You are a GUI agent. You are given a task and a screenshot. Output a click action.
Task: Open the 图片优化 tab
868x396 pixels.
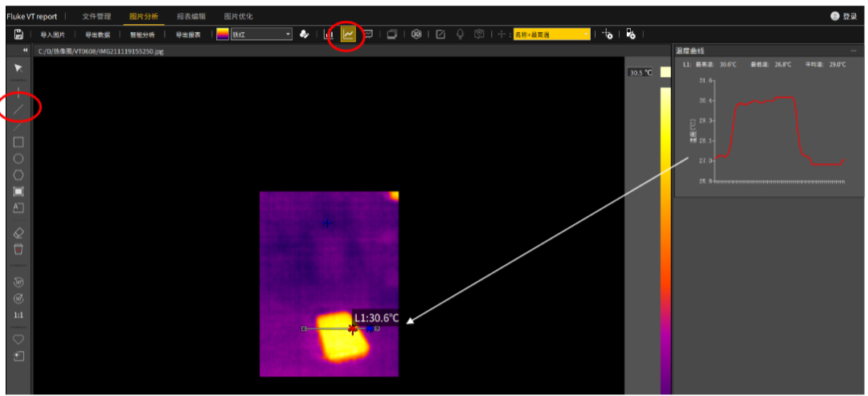tap(238, 17)
